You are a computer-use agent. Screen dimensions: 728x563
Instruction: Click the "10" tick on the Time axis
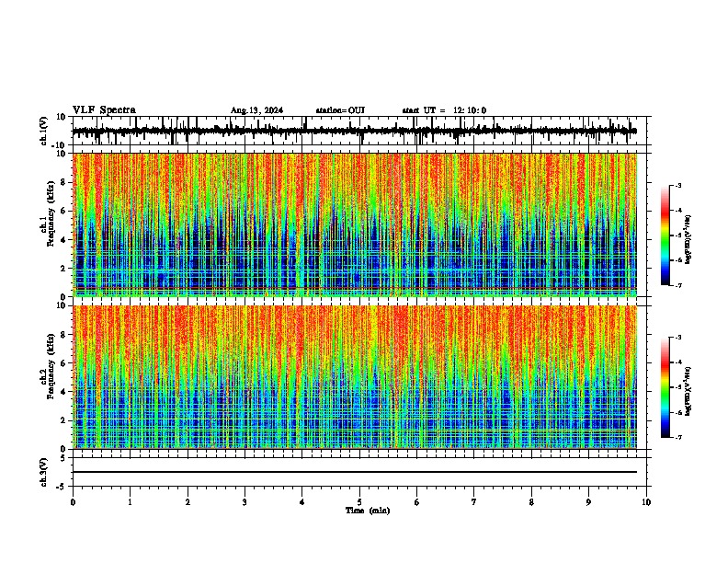[x=646, y=502]
